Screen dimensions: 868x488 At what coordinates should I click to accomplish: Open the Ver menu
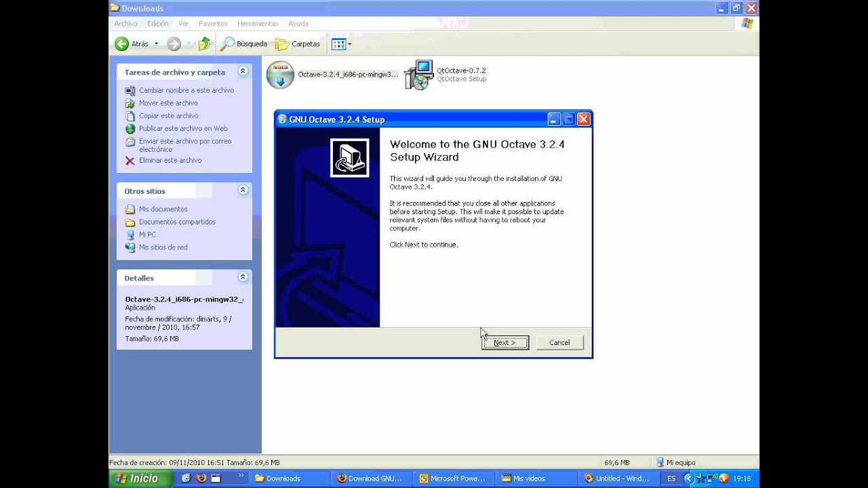coord(183,23)
